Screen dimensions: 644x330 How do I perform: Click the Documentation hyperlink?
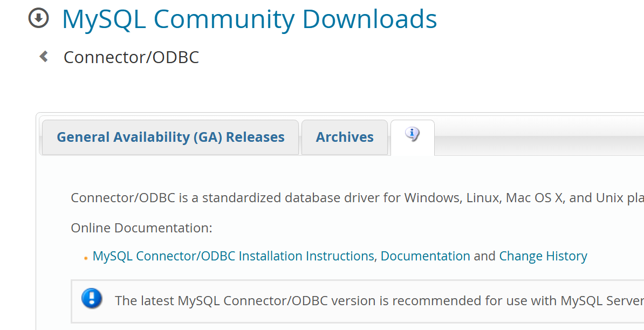coord(426,256)
